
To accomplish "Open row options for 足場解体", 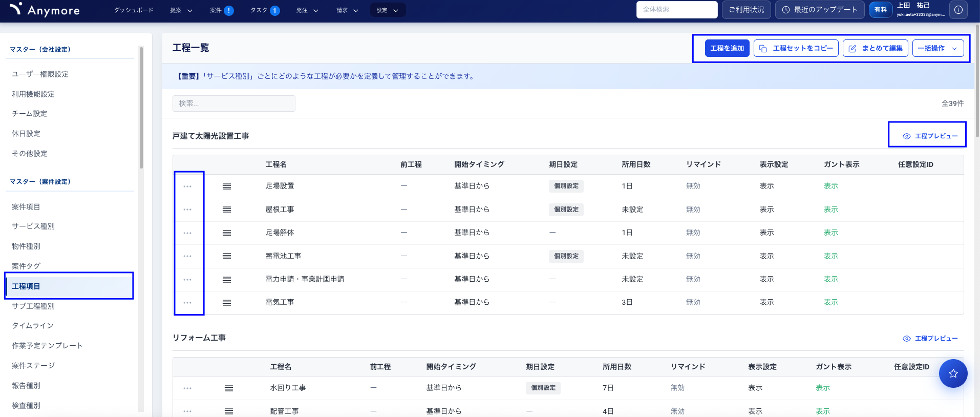I will [187, 233].
